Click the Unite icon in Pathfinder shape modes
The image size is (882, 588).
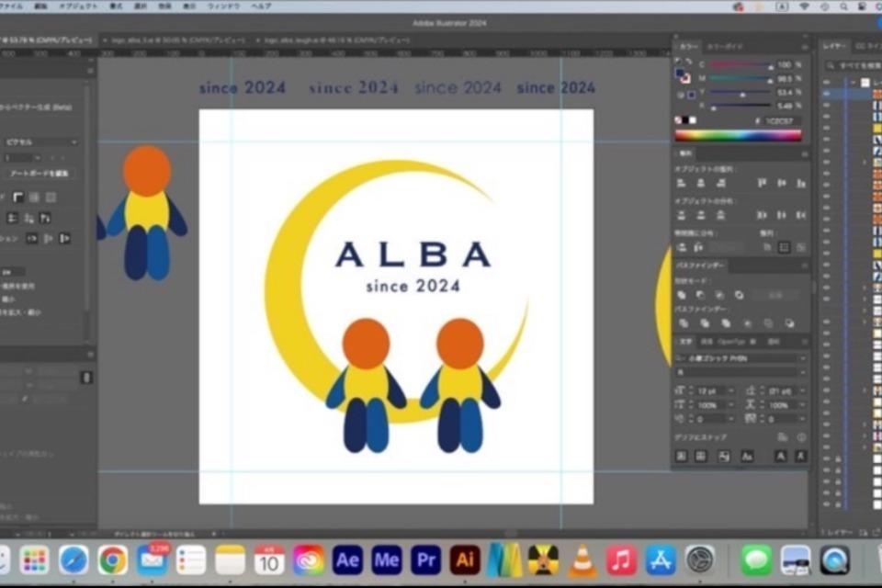[681, 295]
